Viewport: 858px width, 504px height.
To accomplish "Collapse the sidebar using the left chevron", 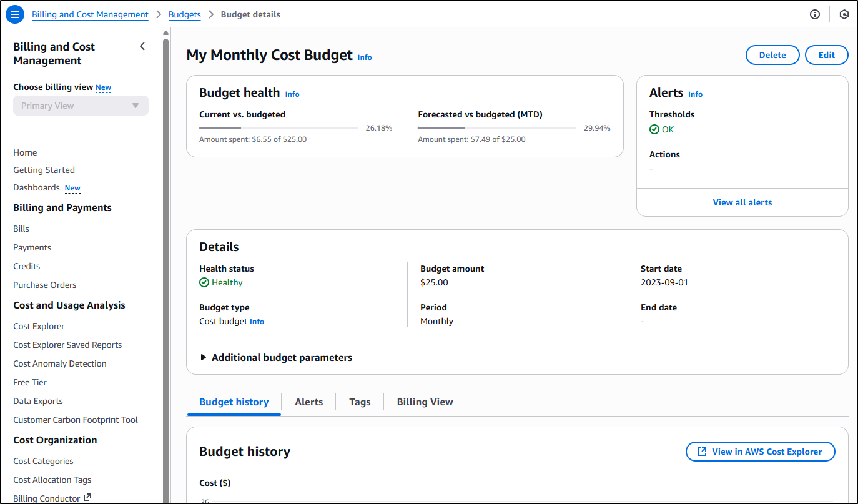I will pos(142,47).
